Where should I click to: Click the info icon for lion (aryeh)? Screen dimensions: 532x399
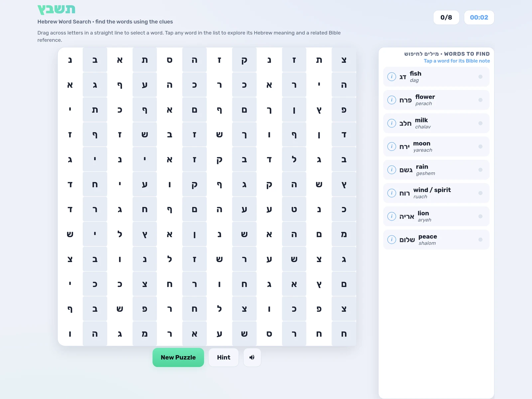pyautogui.click(x=392, y=216)
